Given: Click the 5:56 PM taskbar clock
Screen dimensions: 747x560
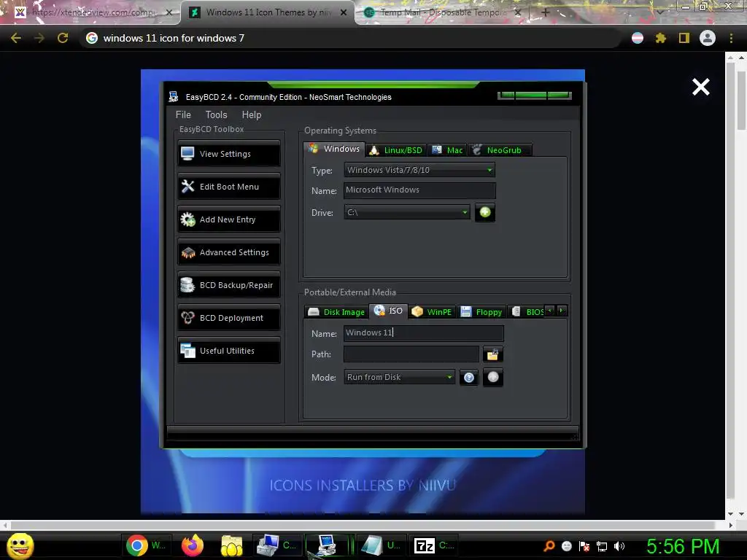Looking at the screenshot, I should click(x=683, y=546).
